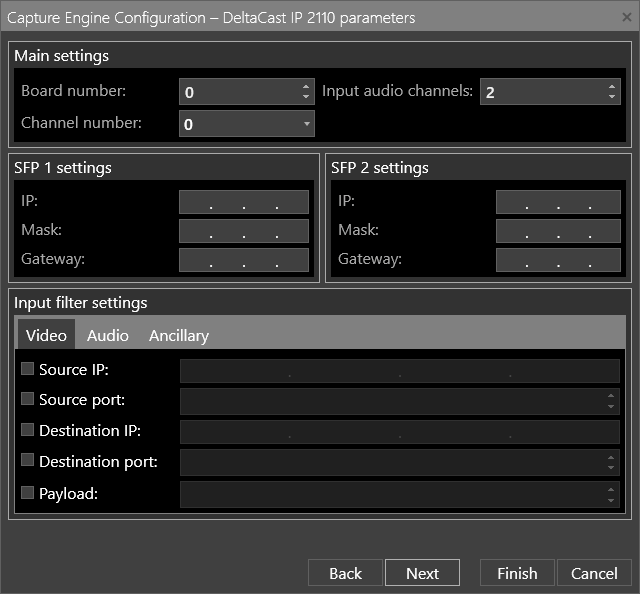Enable the Source port filter checkbox
Viewport: 640px width, 594px height.
(27, 398)
